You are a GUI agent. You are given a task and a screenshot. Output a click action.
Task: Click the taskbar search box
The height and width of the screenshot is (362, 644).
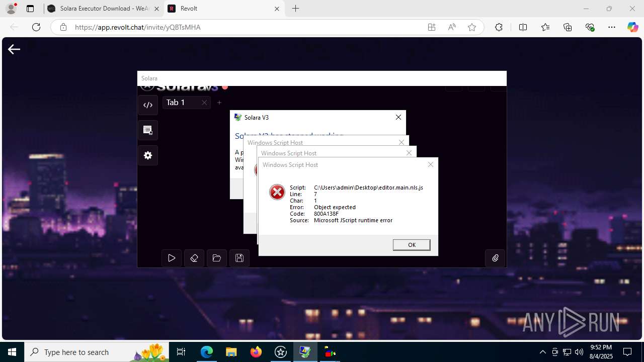[97, 352]
